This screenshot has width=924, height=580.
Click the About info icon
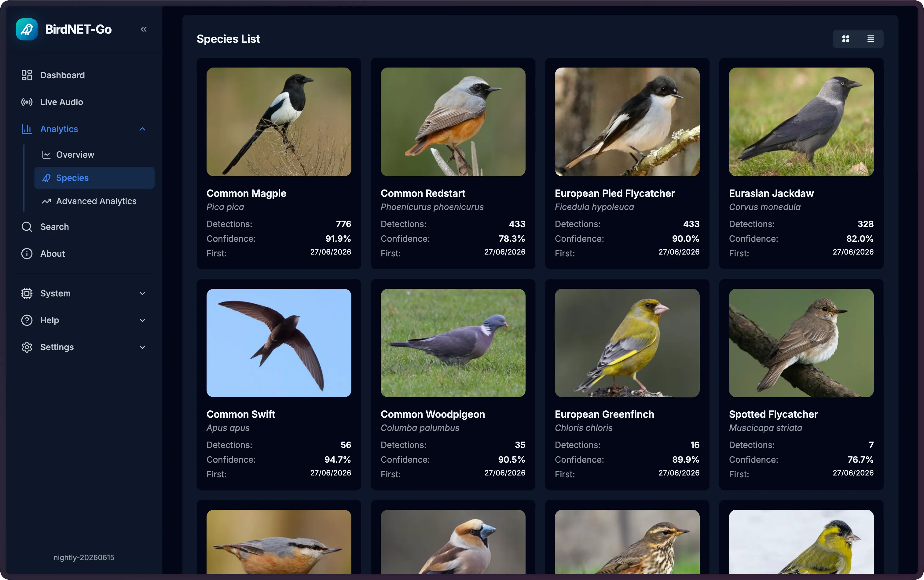click(x=27, y=254)
